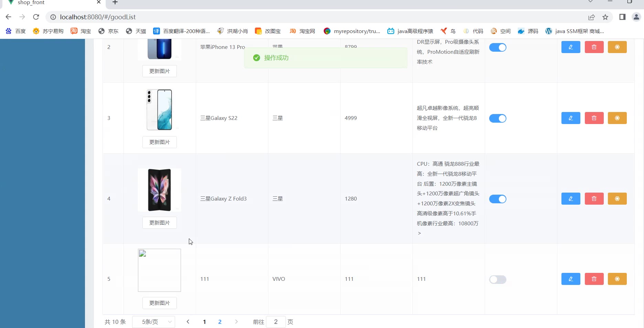Open the 百度 bookmark
644x328 pixels.
16,31
